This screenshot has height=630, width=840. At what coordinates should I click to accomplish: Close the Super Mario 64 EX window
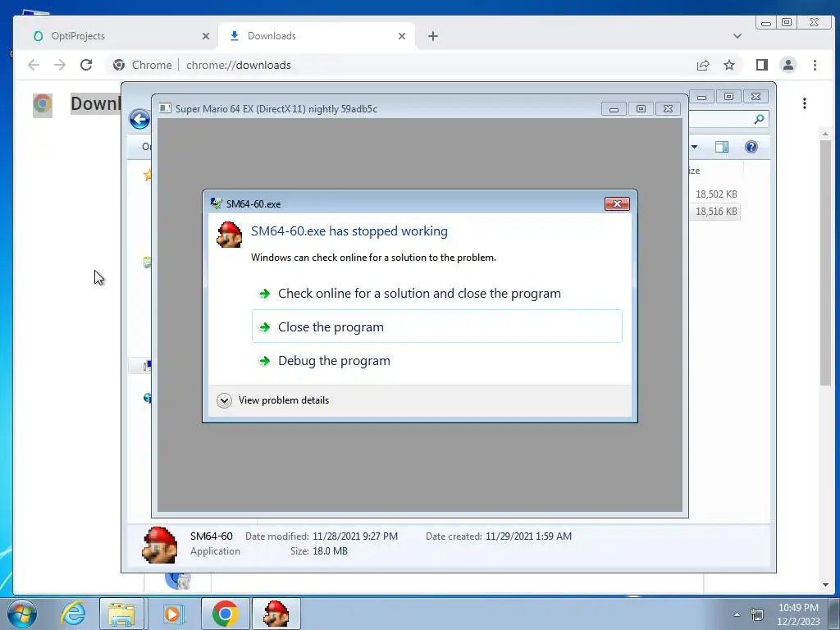point(668,109)
